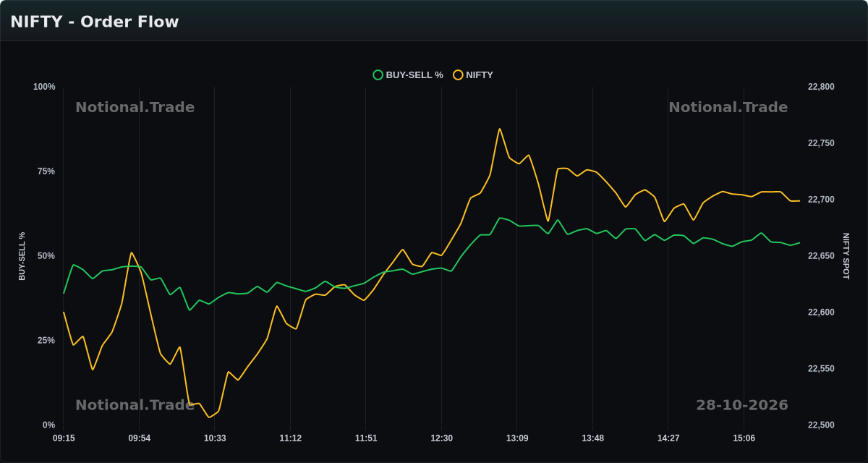Click the 50% left axis label
This screenshot has height=463, width=868.
[x=46, y=256]
